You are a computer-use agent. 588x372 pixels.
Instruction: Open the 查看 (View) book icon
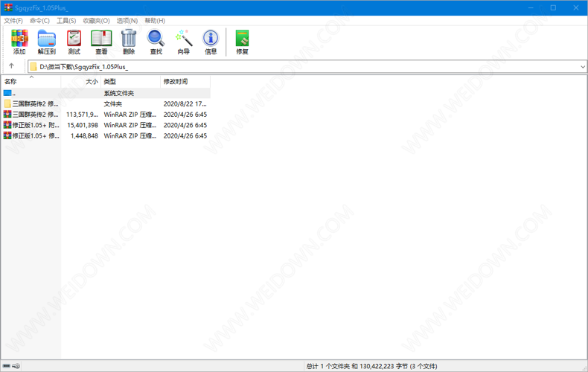[101, 38]
